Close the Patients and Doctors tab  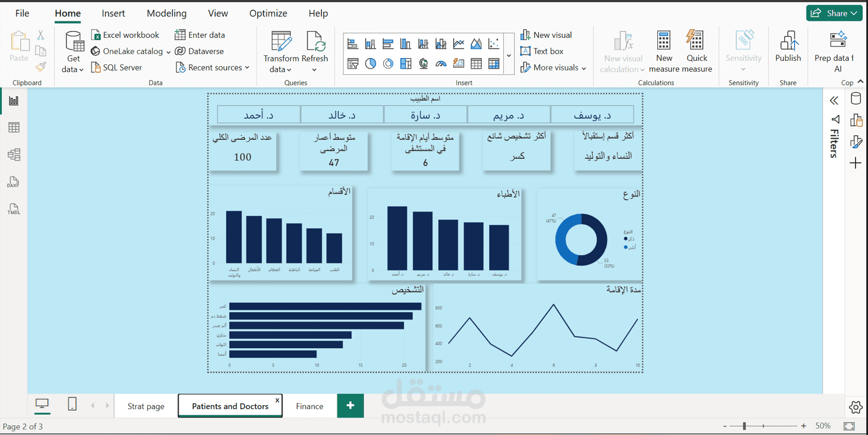pyautogui.click(x=277, y=400)
